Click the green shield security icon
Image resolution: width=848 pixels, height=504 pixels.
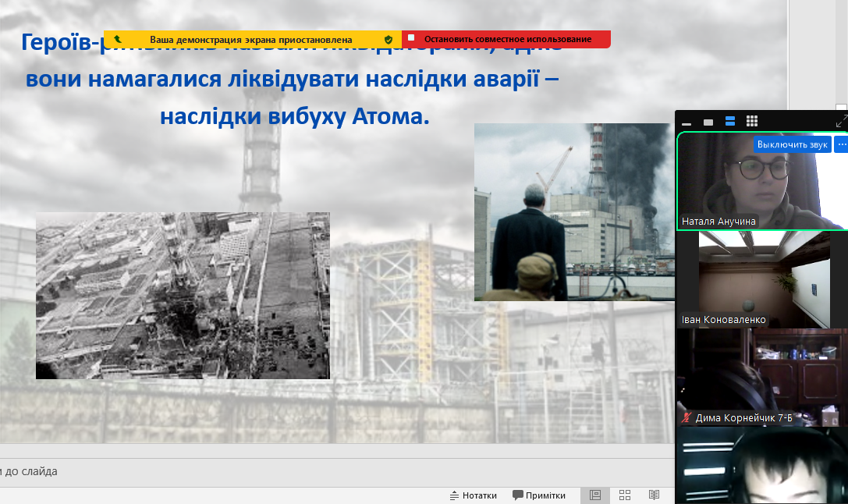389,39
